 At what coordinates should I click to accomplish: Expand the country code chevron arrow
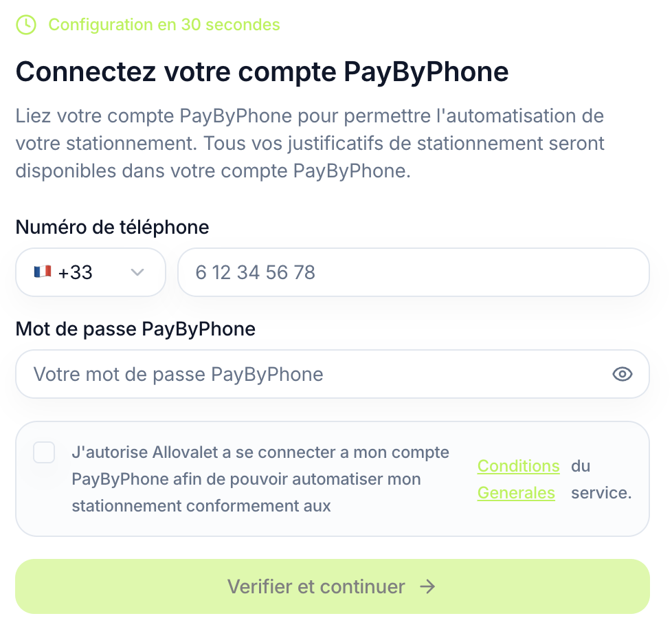(x=137, y=272)
